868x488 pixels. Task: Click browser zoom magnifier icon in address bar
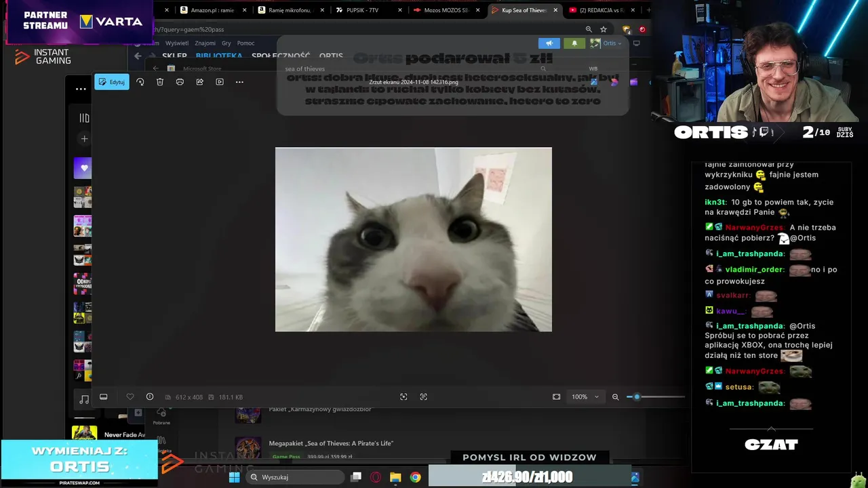(589, 29)
